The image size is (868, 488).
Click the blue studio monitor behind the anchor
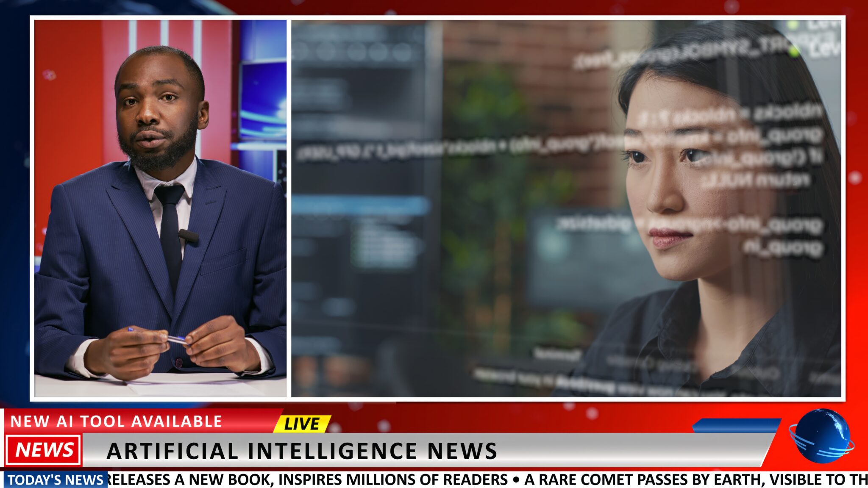tap(263, 100)
